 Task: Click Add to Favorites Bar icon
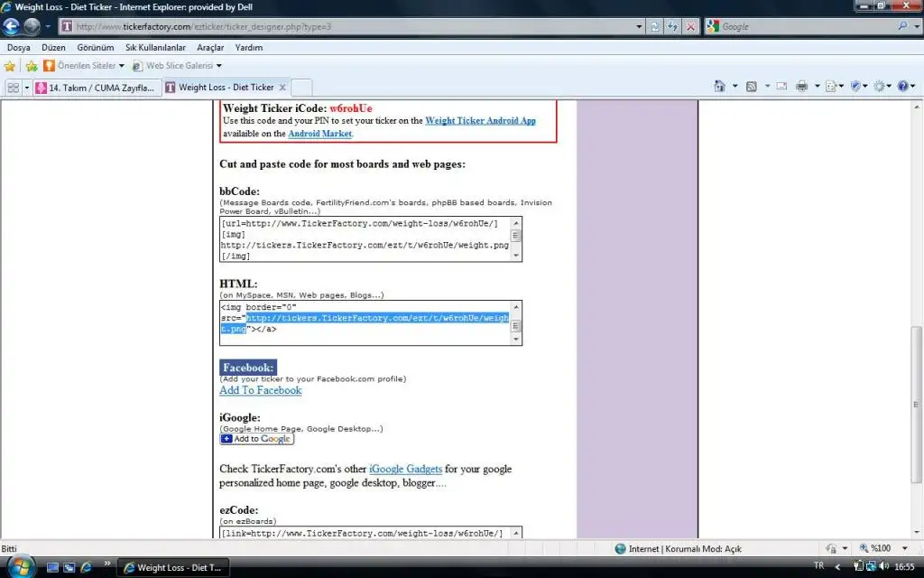click(32, 65)
